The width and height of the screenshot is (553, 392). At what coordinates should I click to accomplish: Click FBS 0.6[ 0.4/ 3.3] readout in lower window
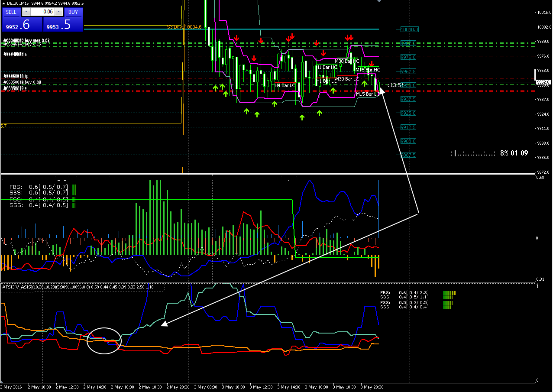point(404,293)
